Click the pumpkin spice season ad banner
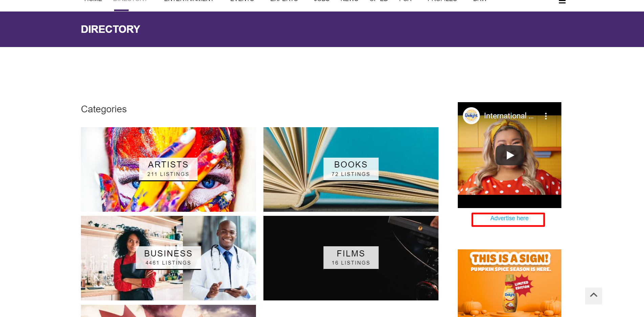 (x=510, y=283)
